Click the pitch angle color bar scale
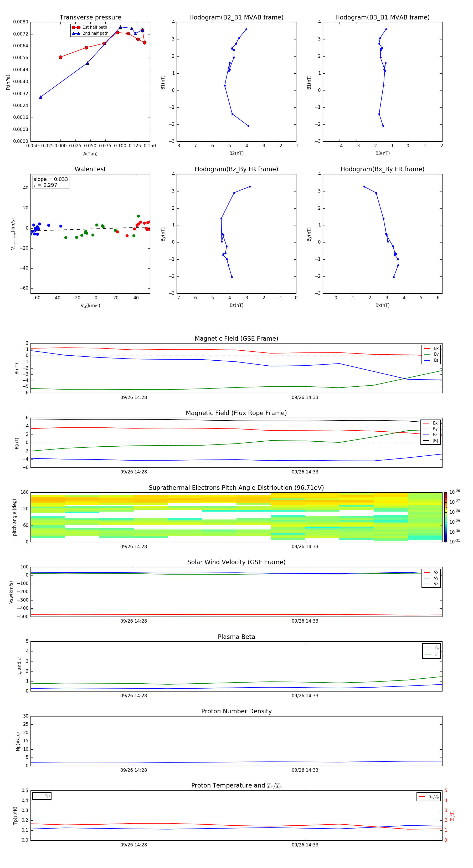Screen dimensions: 473x868 point(446,517)
